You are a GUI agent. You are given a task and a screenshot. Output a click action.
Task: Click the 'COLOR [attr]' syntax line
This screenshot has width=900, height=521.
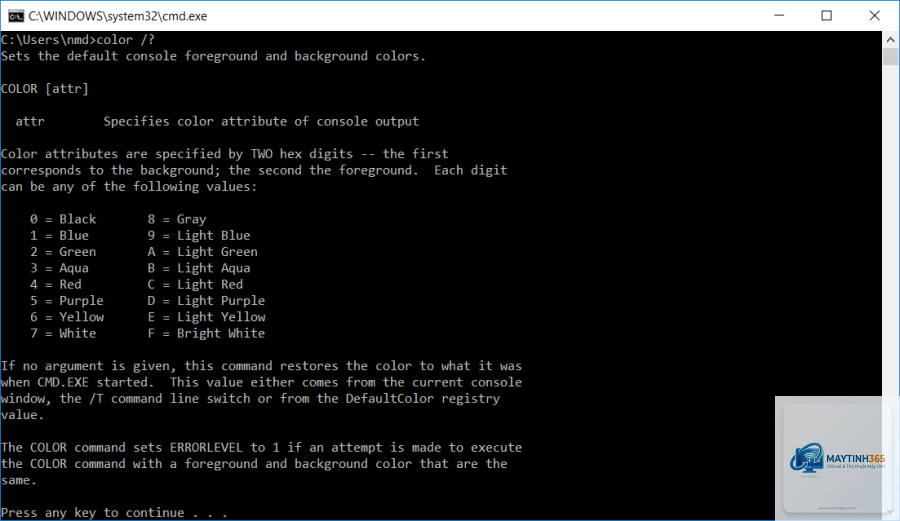pyautogui.click(x=45, y=89)
